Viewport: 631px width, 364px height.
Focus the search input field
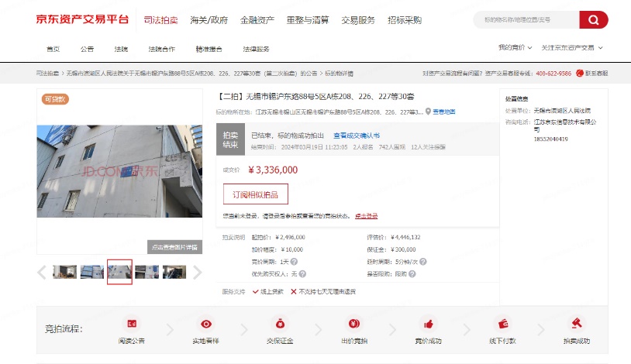[x=526, y=19]
